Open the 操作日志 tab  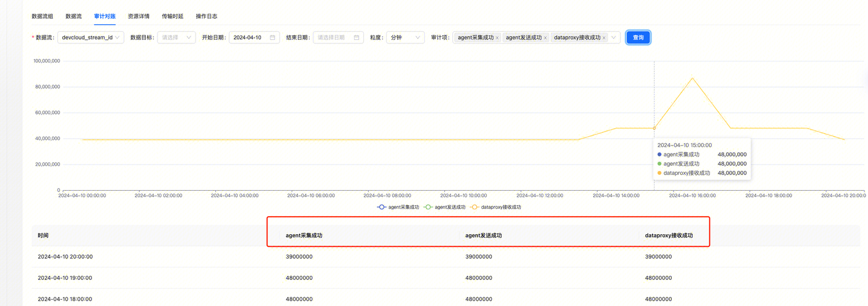(x=207, y=16)
